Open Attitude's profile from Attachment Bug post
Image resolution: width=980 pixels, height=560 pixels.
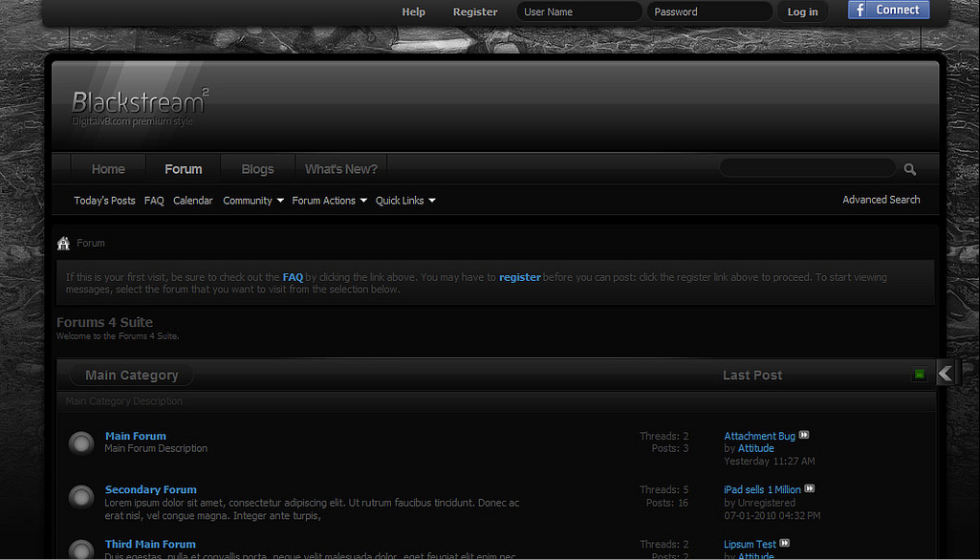point(753,447)
